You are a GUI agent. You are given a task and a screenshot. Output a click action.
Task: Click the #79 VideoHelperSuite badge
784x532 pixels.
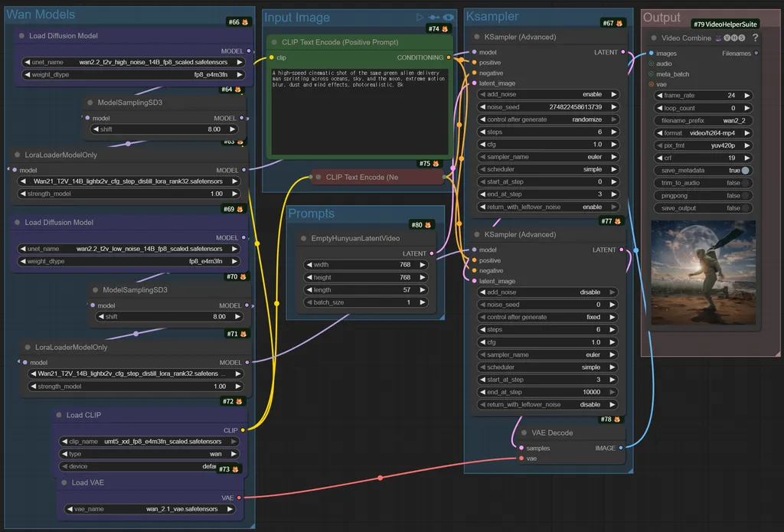pos(725,24)
